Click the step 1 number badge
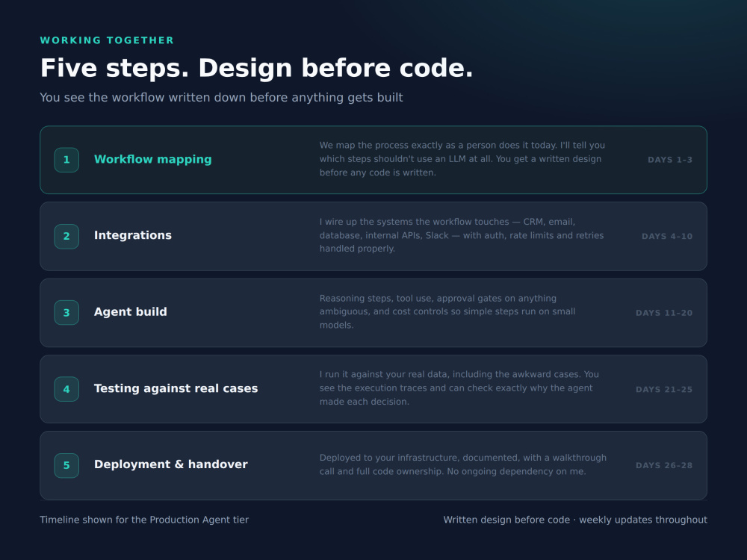The image size is (747, 560). 66,160
